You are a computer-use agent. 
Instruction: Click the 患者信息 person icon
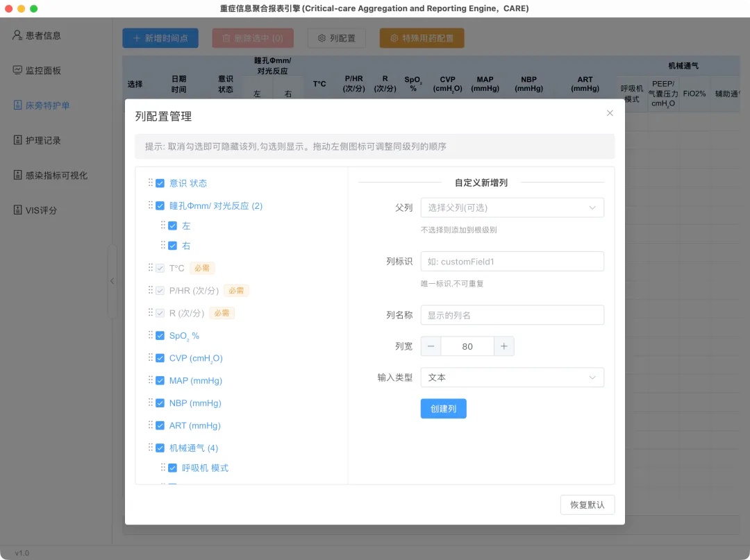click(17, 35)
